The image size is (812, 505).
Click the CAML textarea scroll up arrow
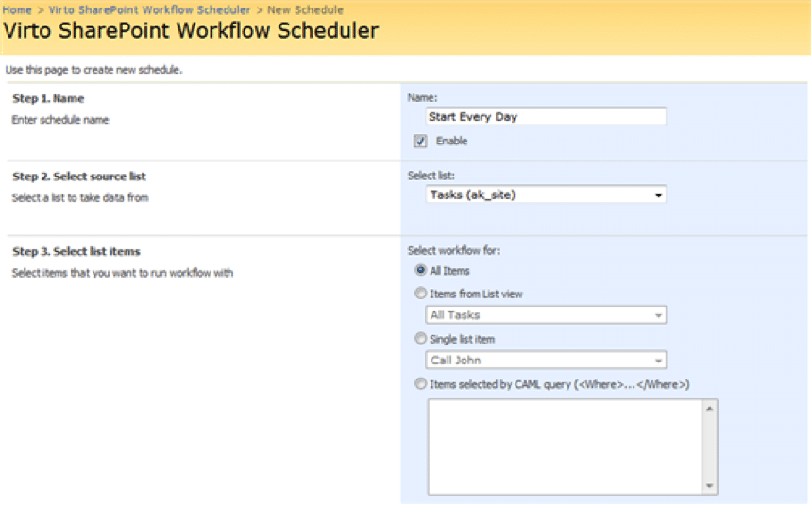pyautogui.click(x=709, y=409)
